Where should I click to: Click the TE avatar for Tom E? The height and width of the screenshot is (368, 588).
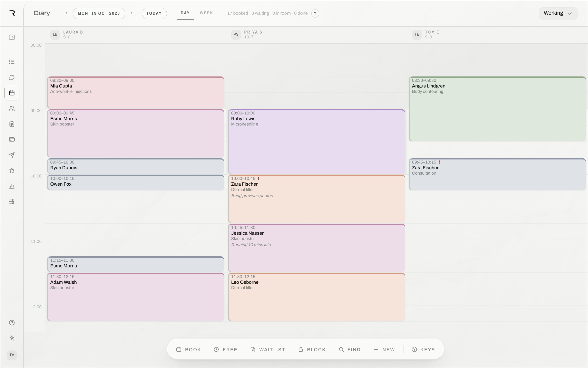(x=417, y=35)
